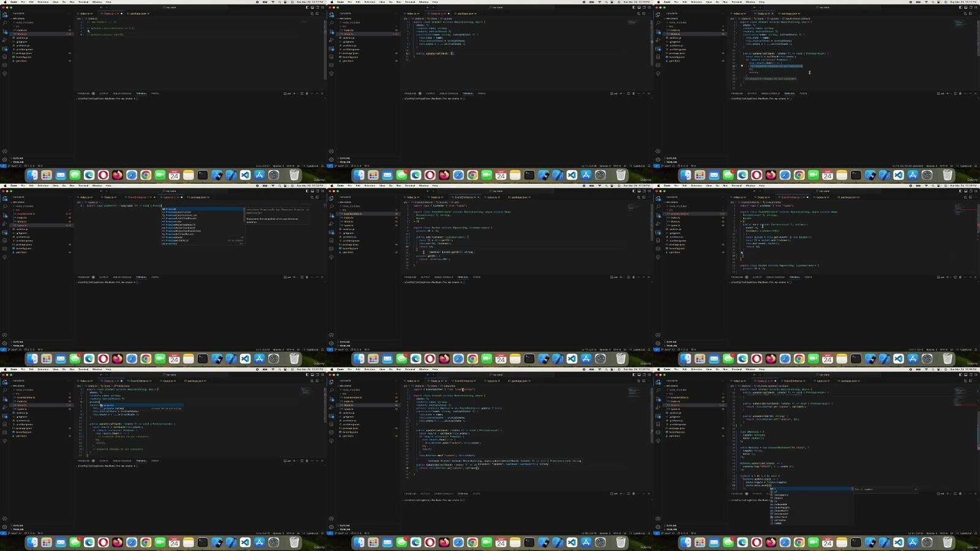This screenshot has height=551, width=980.
Task: Toggle panel visibility in center window
Action: (x=639, y=191)
